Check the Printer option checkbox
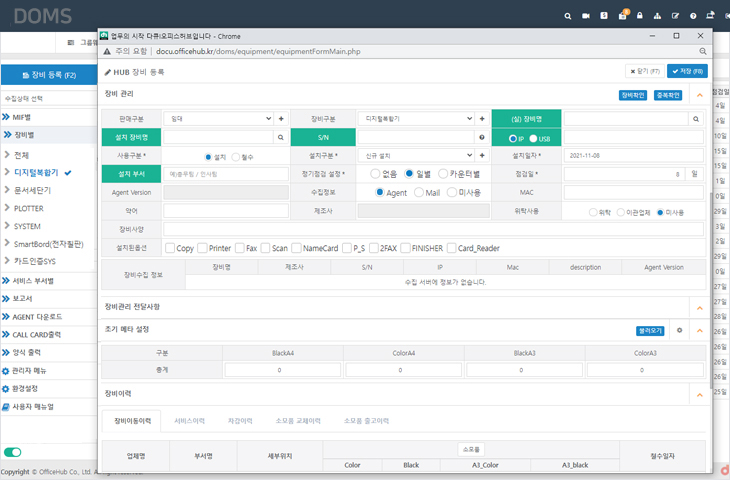Viewport: 730px width, 480px height. (x=202, y=248)
